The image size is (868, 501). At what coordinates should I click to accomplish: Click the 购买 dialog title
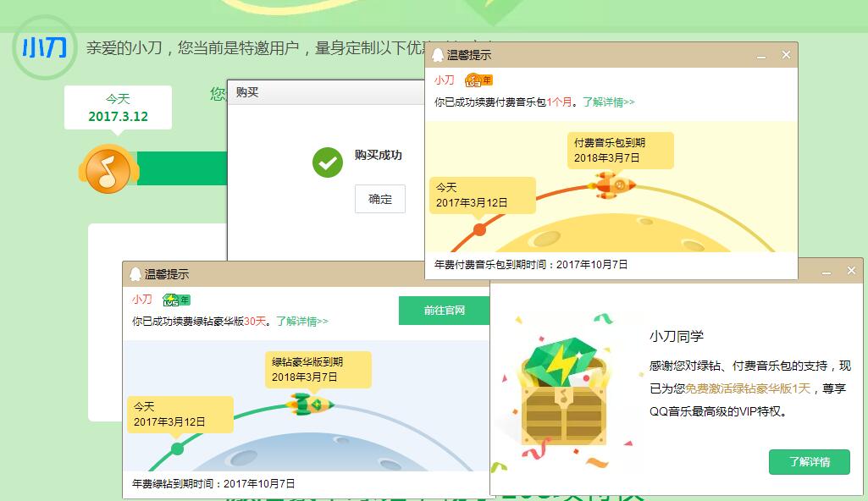(x=247, y=92)
